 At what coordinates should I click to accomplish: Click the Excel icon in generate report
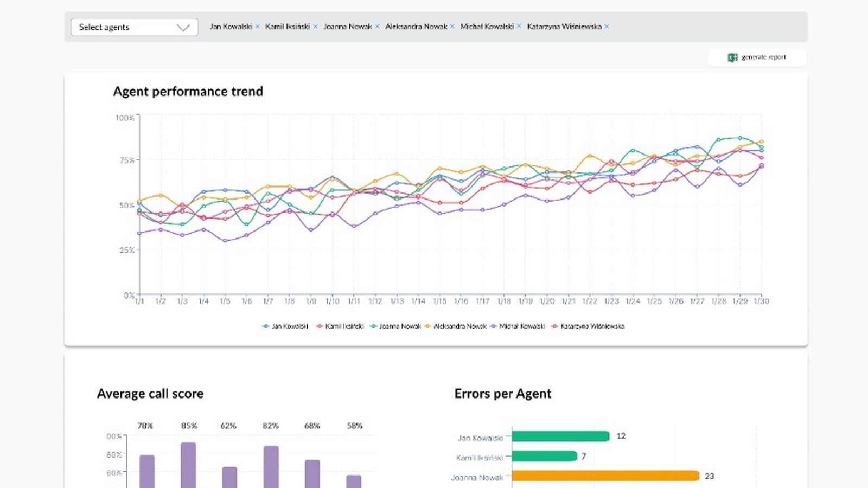point(732,57)
